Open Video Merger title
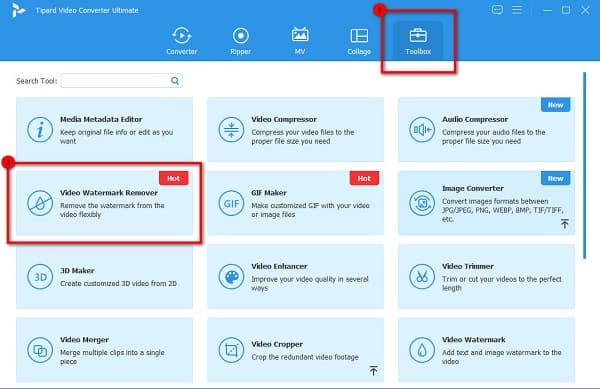Screen dimensions: 600x389 click(84, 340)
